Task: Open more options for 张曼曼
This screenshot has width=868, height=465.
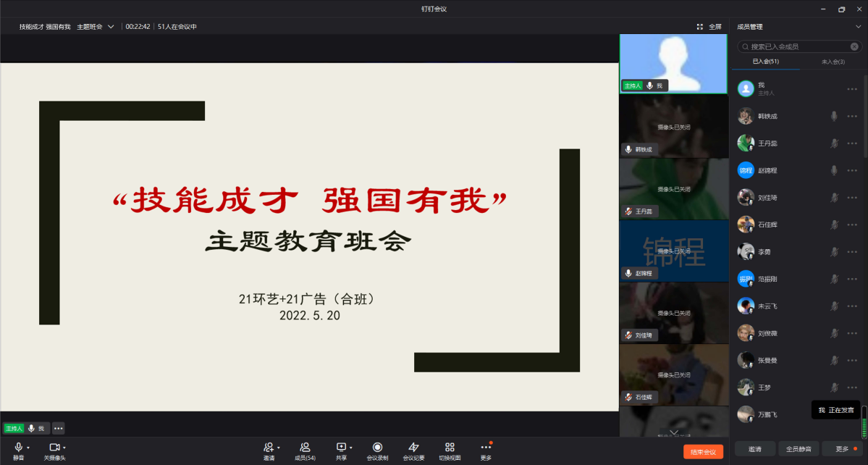Action: (x=852, y=361)
